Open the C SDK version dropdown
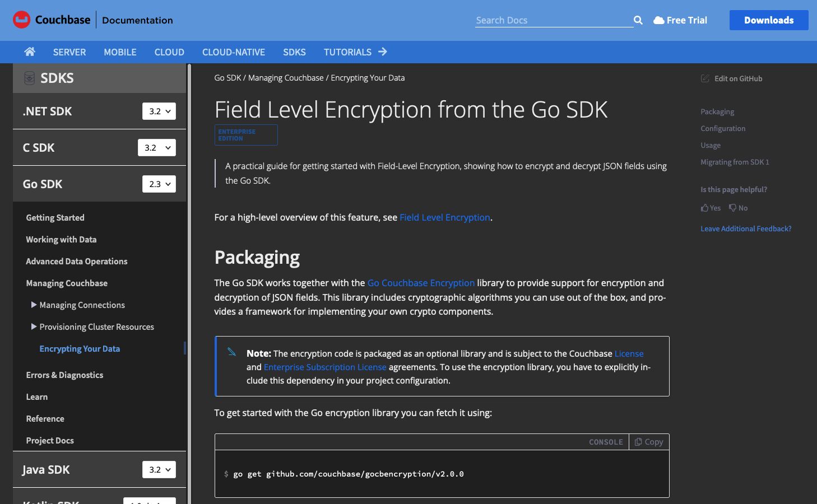The image size is (817, 504). [157, 147]
